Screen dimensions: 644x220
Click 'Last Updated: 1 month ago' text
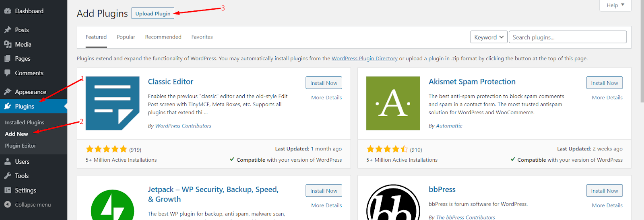coord(308,149)
